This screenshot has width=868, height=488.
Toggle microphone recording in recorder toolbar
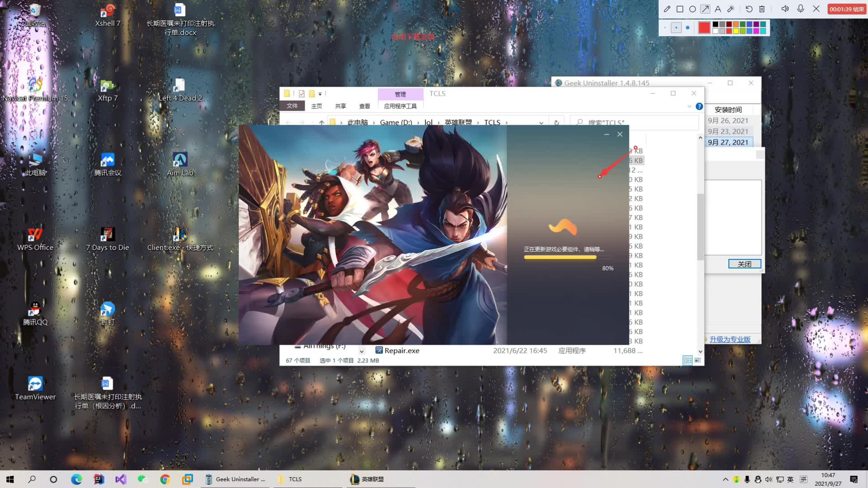[x=801, y=9]
